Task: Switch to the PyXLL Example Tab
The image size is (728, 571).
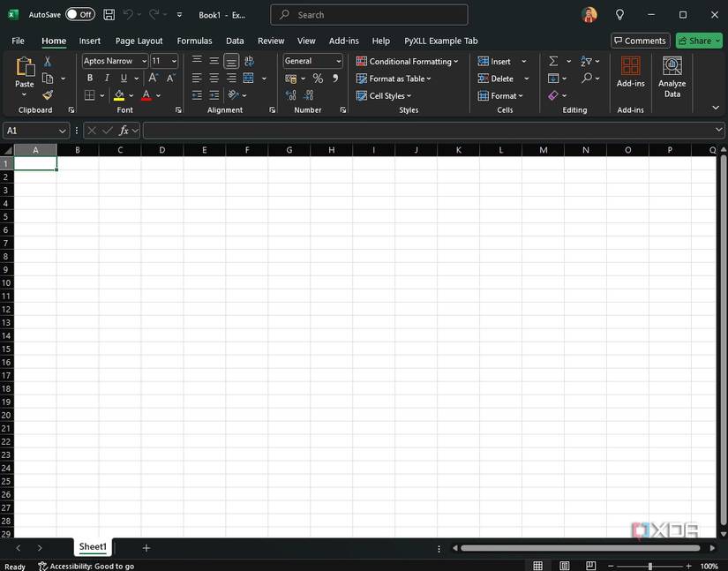Action: point(440,41)
